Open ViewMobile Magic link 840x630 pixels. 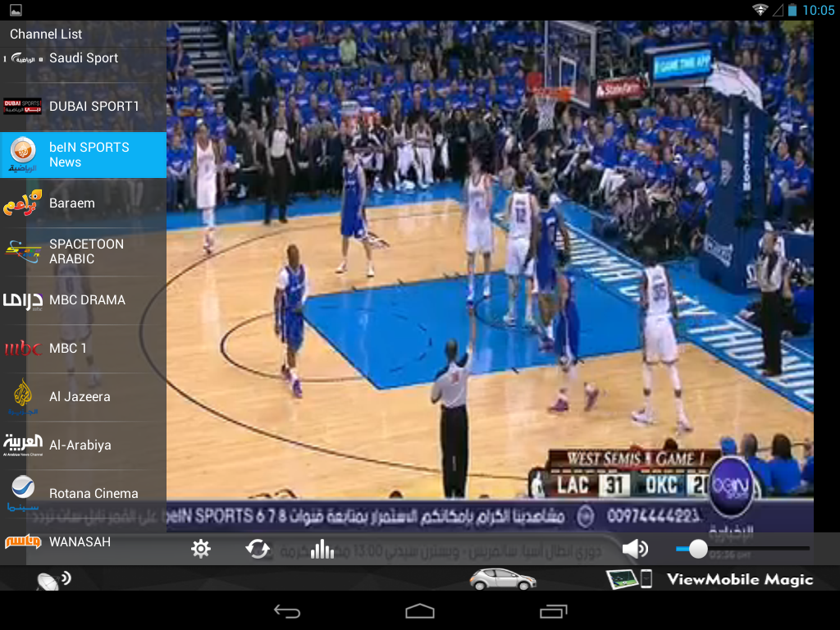(740, 579)
